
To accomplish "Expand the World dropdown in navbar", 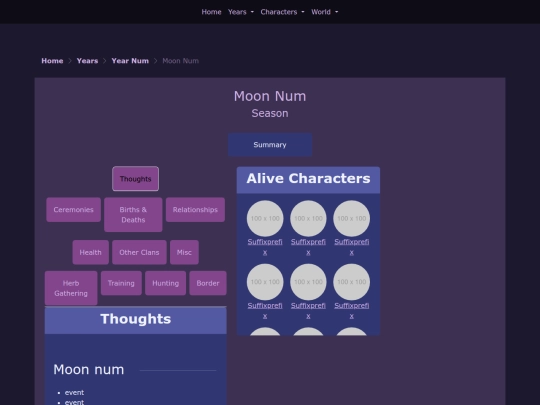I will tap(324, 12).
